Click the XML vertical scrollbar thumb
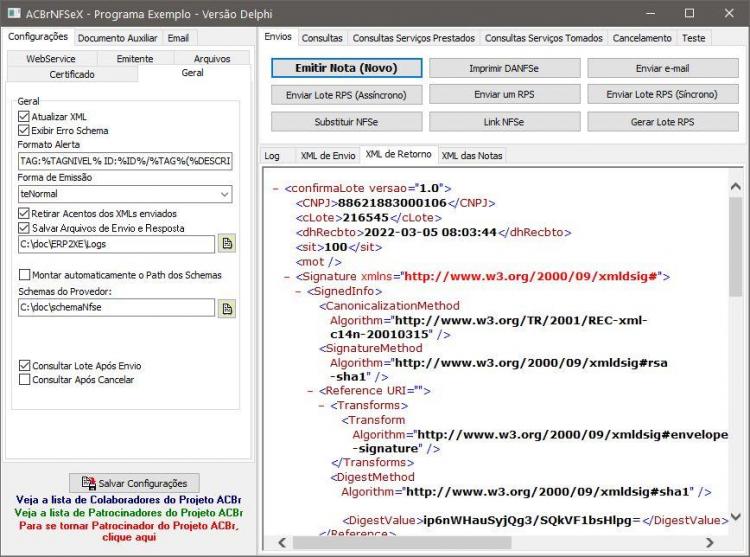 coord(736,247)
